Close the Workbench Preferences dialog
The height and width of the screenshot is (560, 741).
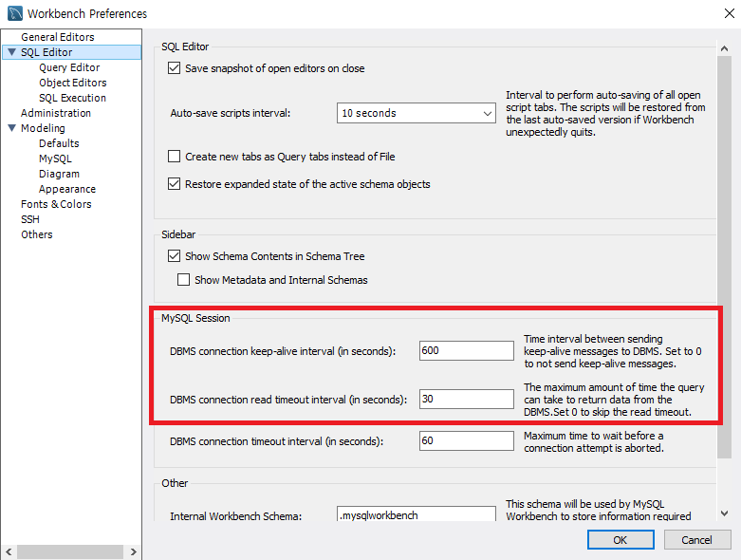(x=729, y=13)
